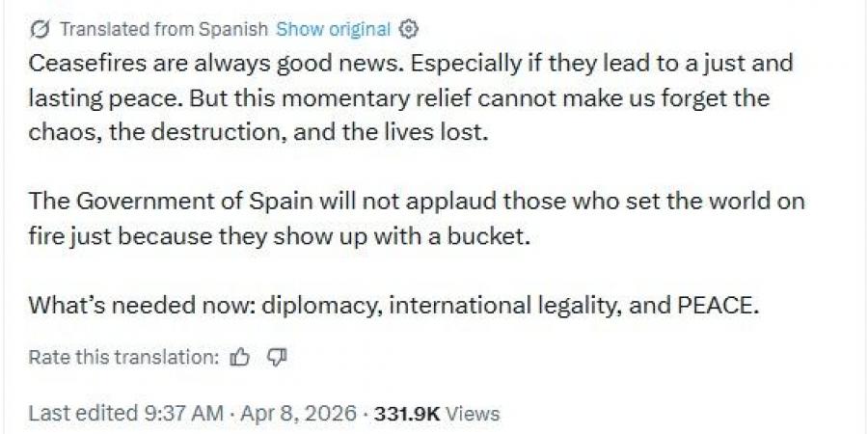Viewport: 868px width, 434px height.
Task: Click the 'Show original' link
Action: tap(333, 30)
